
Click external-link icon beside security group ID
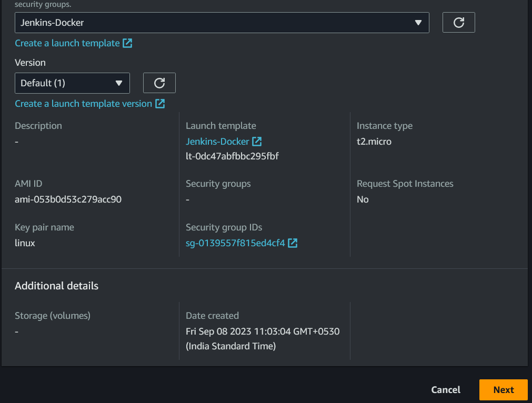[x=293, y=243]
